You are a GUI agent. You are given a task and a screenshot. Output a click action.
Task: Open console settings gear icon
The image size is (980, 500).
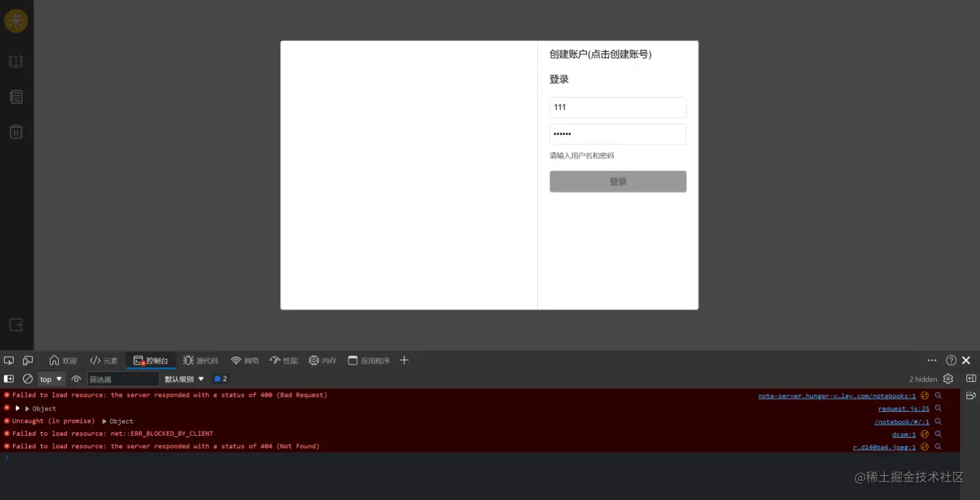948,379
